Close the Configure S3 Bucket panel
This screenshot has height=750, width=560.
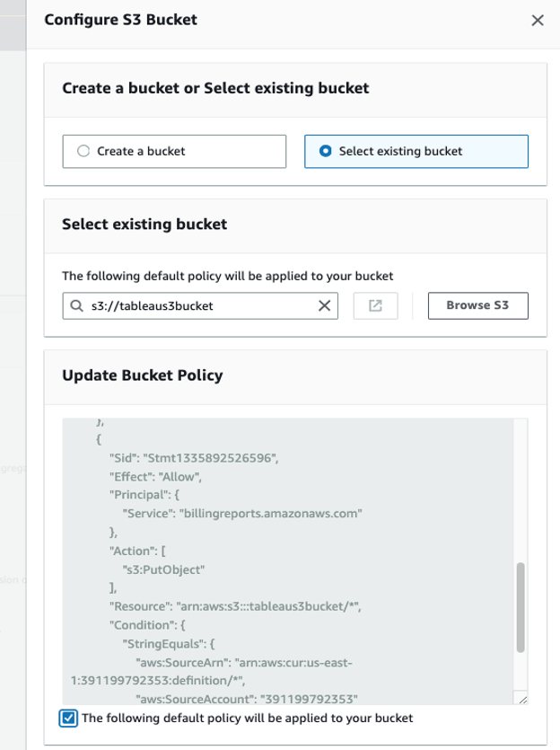pos(538,20)
